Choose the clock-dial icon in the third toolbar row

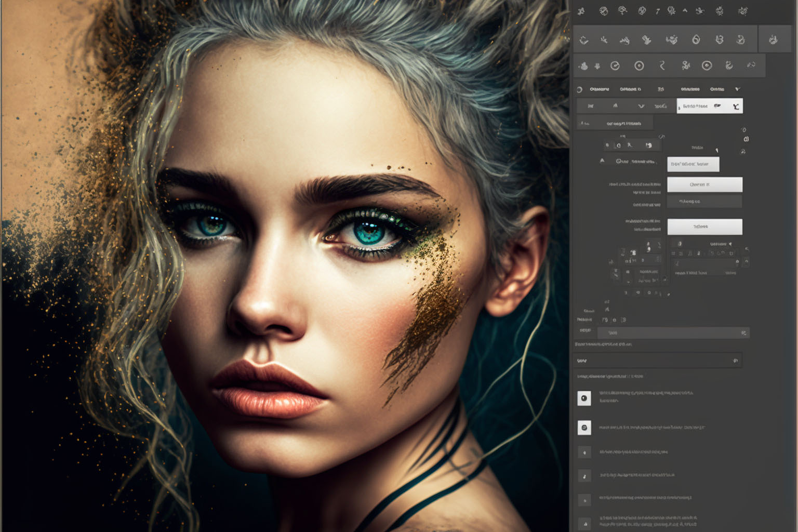tap(615, 65)
